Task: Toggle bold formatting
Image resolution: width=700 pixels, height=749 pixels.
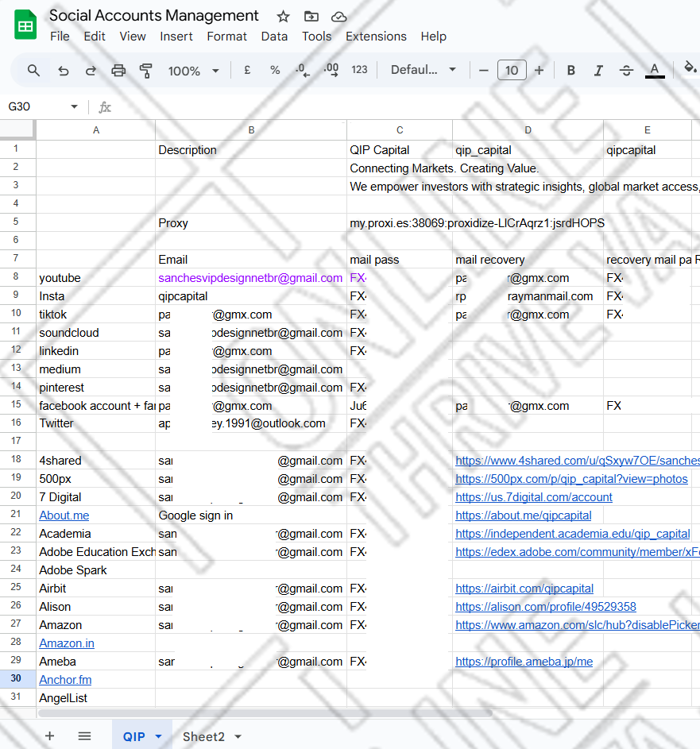Action: click(x=570, y=71)
